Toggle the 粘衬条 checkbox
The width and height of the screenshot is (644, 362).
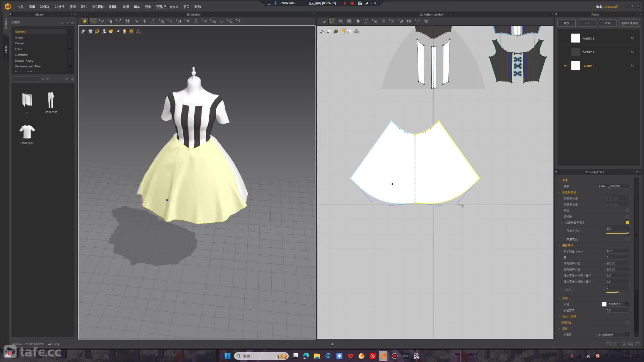click(x=627, y=217)
